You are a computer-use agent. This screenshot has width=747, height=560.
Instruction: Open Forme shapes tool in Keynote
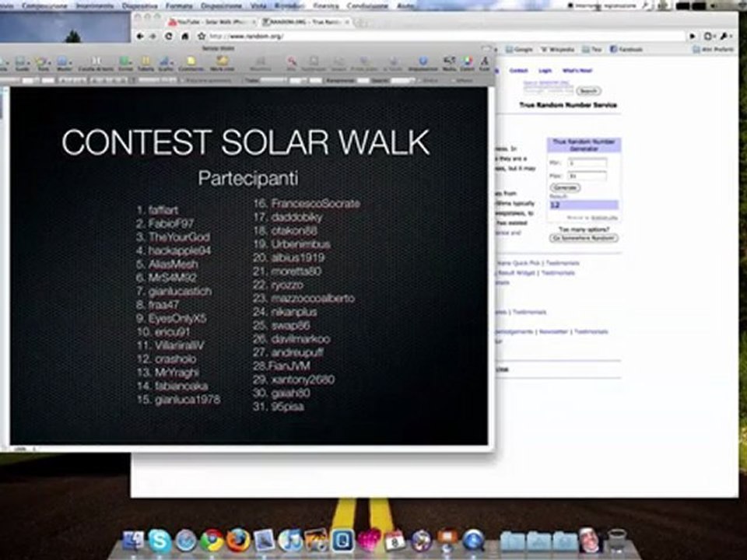coord(125,64)
